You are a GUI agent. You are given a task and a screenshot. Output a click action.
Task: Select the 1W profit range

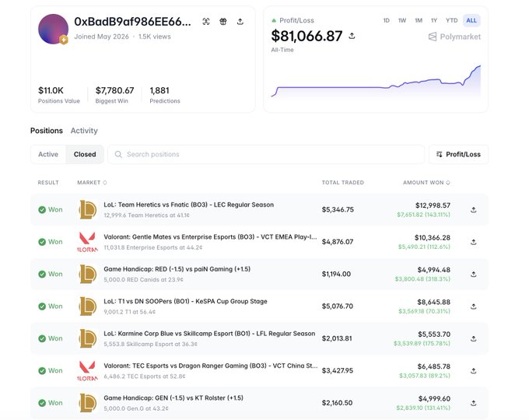tap(402, 20)
